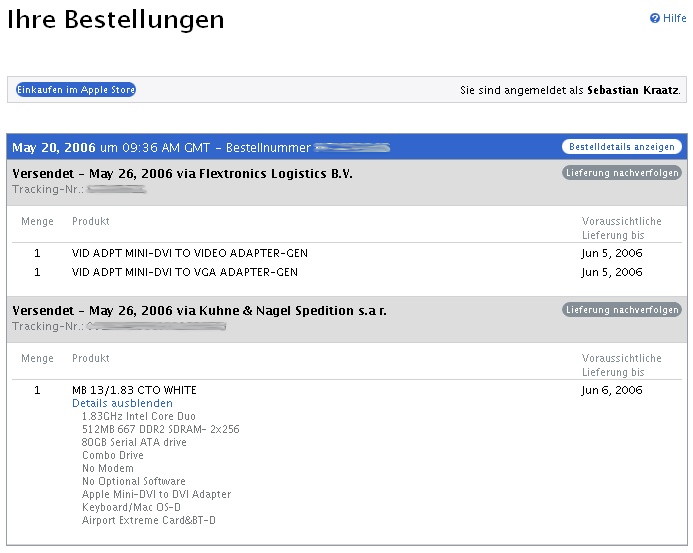Click the No Modem detail line
693x553 pixels.
point(107,468)
